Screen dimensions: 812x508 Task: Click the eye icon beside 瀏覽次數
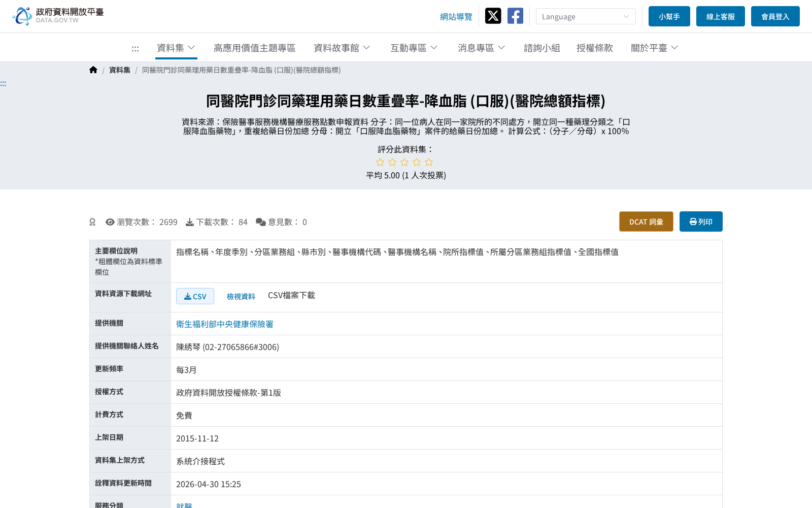(110, 222)
